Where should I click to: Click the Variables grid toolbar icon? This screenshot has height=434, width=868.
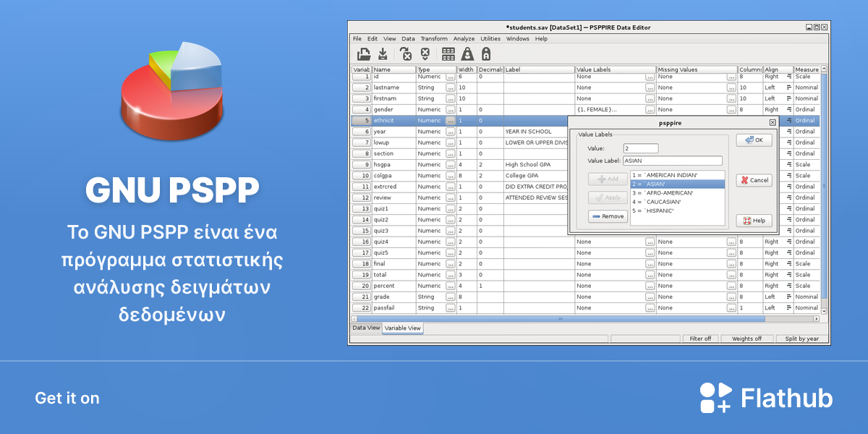[448, 54]
